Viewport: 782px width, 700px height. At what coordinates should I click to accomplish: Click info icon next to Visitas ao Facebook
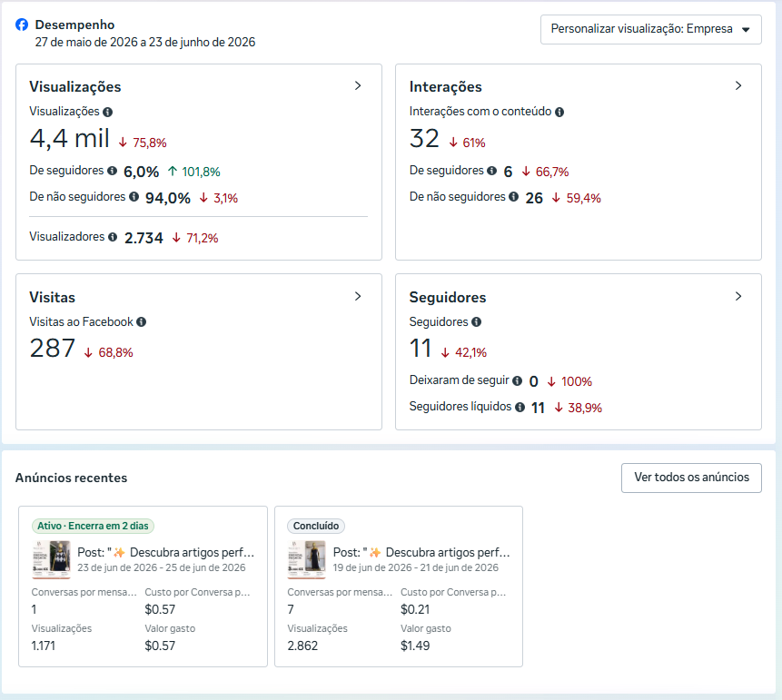point(142,322)
